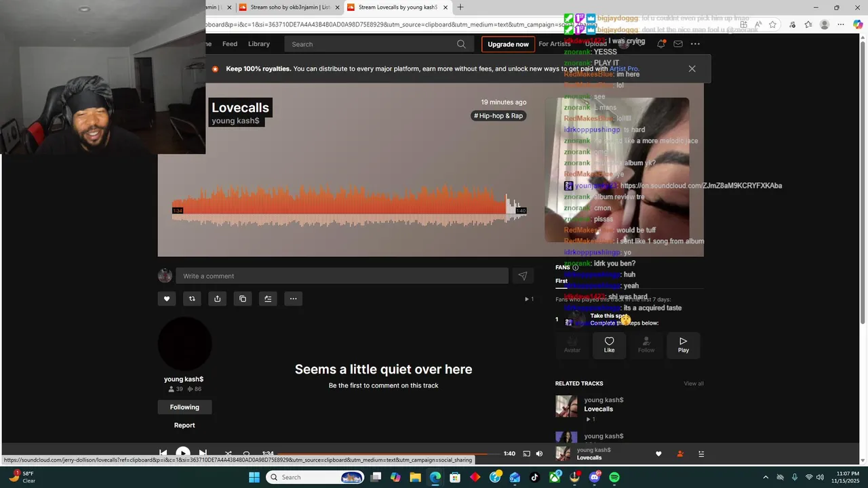View young kash$ 86 tracks
The width and height of the screenshot is (868, 488).
194,389
